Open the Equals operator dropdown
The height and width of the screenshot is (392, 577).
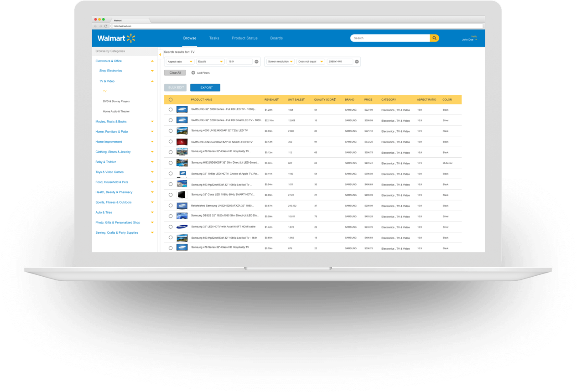click(210, 62)
